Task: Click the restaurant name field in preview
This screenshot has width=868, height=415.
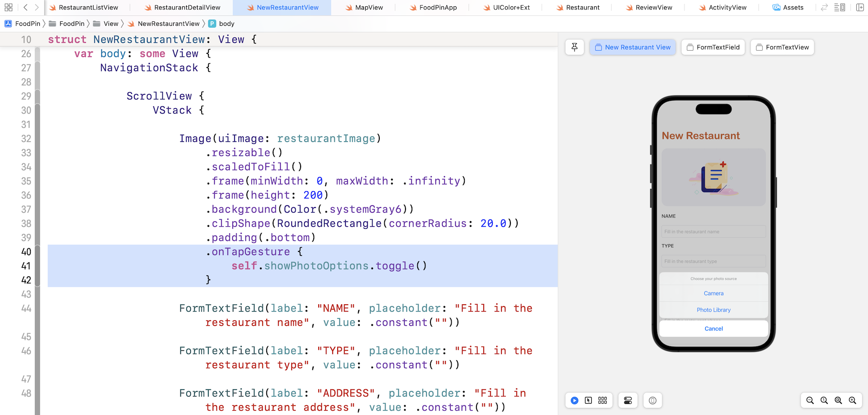Action: tap(713, 231)
